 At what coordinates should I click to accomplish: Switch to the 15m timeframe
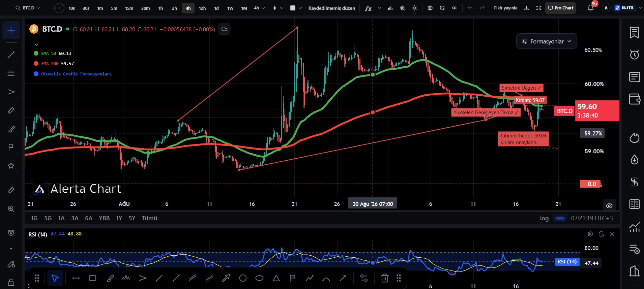click(129, 8)
